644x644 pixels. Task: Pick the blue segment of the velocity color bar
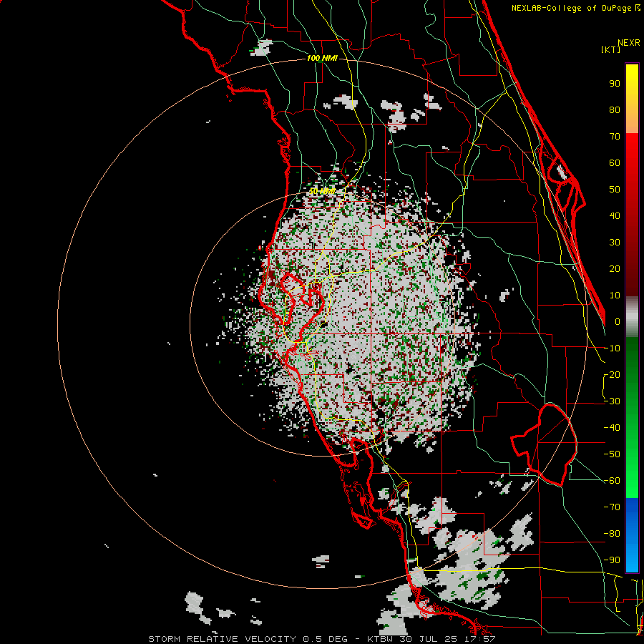pos(632,535)
